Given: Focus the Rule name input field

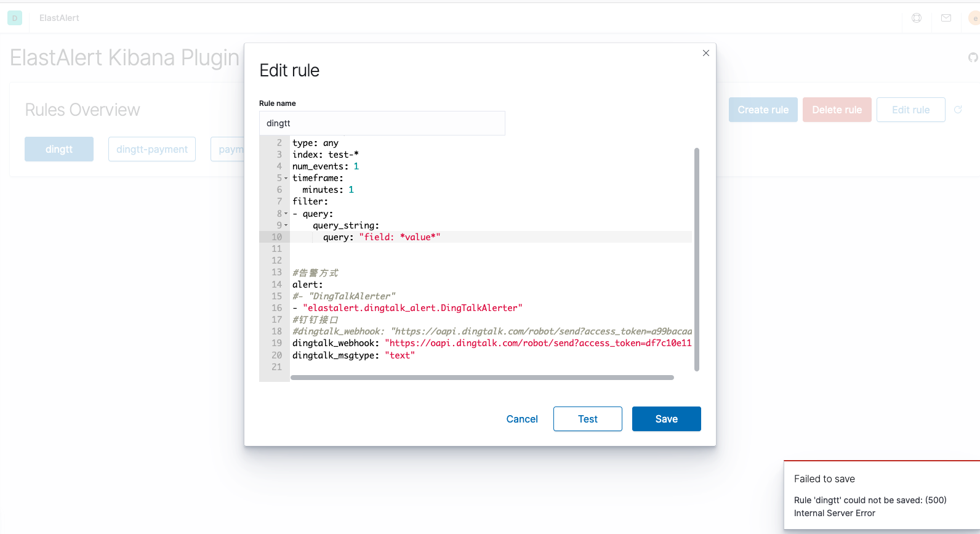Looking at the screenshot, I should coord(382,123).
